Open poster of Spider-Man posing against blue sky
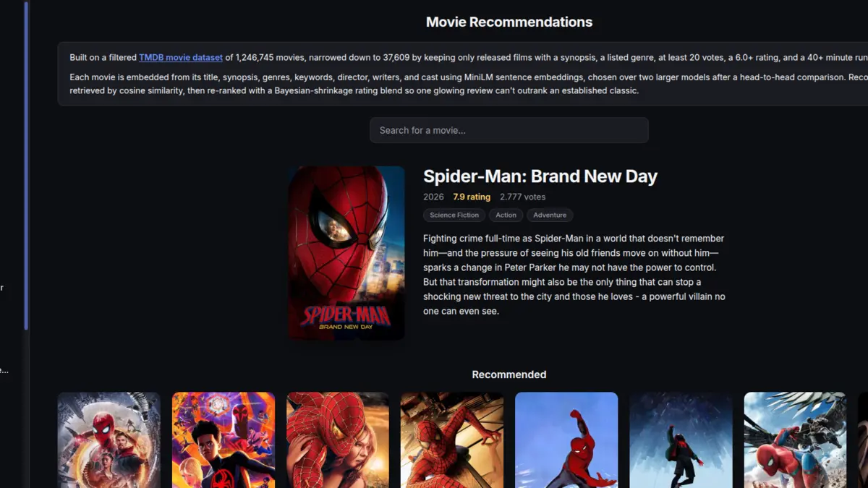Screen dimensions: 868x488 point(566,440)
